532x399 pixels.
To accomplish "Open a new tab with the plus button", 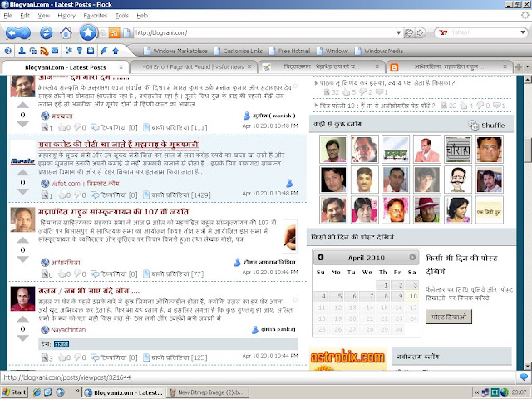I will [x=519, y=66].
